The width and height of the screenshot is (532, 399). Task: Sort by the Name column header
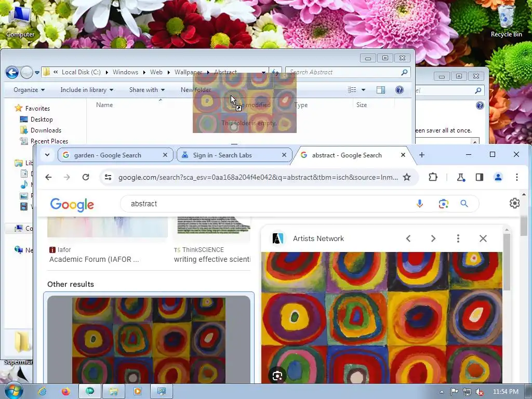(104, 105)
